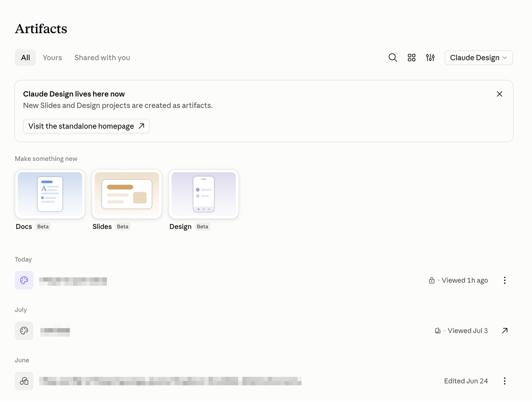Dismiss the Claude Design banner
Image resolution: width=532 pixels, height=411 pixels.
pos(499,94)
